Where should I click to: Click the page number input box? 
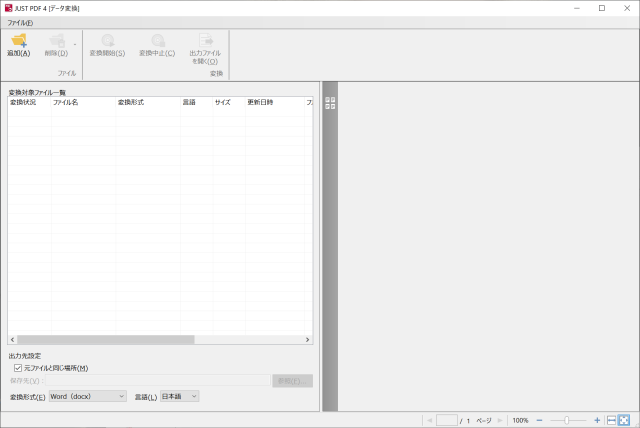(447, 420)
